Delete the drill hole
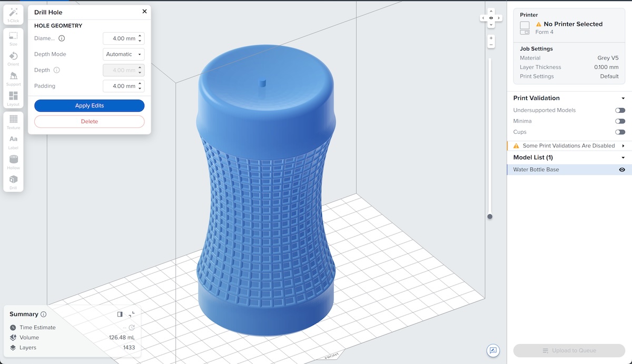This screenshot has height=364, width=632. tap(89, 122)
